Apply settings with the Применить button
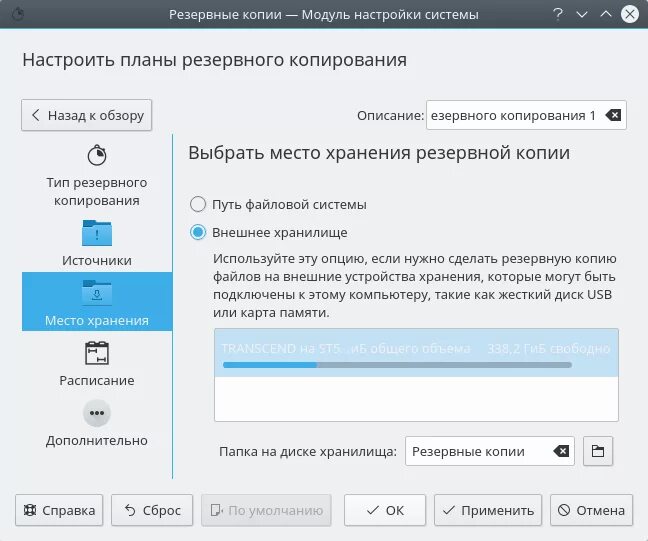The width and height of the screenshot is (648, 541). click(x=488, y=510)
